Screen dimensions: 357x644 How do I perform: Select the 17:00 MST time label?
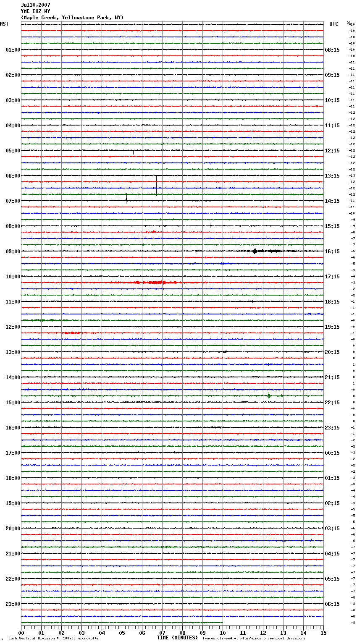tap(13, 453)
